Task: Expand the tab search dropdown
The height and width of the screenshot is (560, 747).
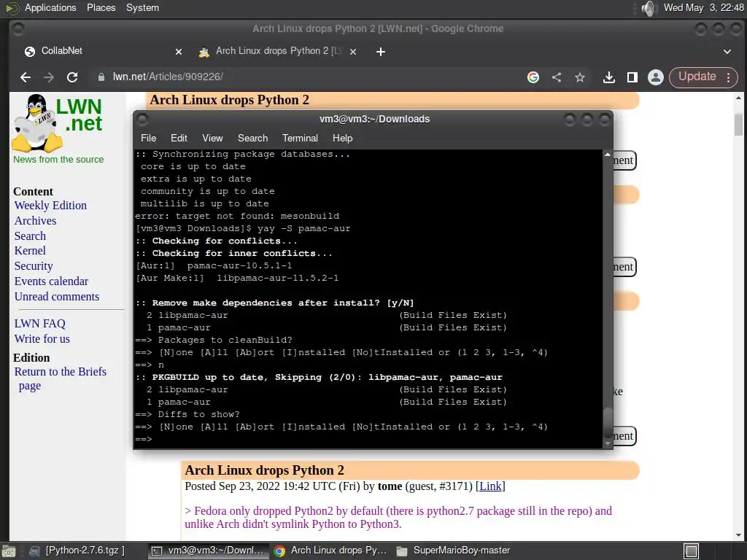Action: point(727,52)
